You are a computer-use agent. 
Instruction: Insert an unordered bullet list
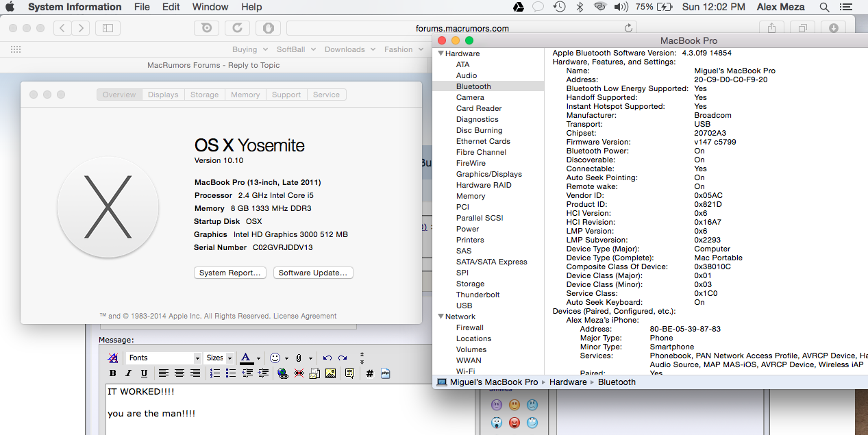(231, 373)
